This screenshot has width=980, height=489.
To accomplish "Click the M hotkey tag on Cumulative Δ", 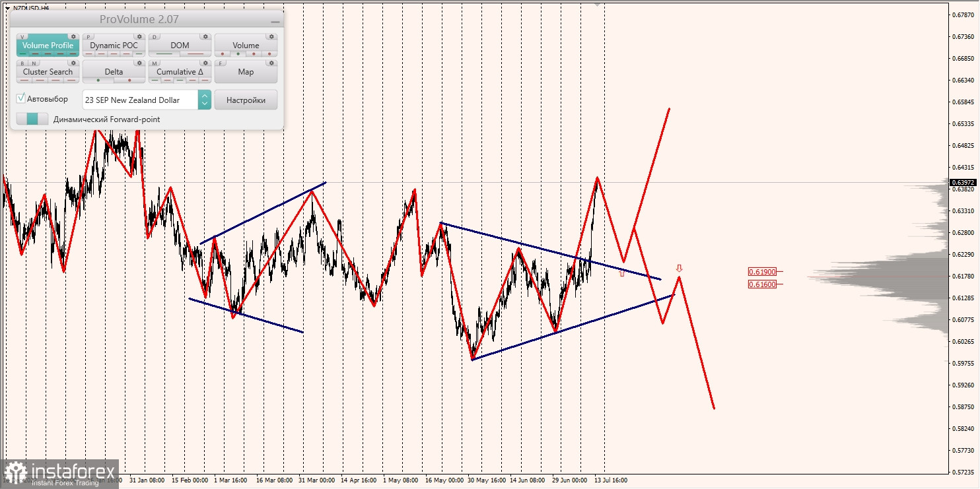I will click(x=155, y=63).
